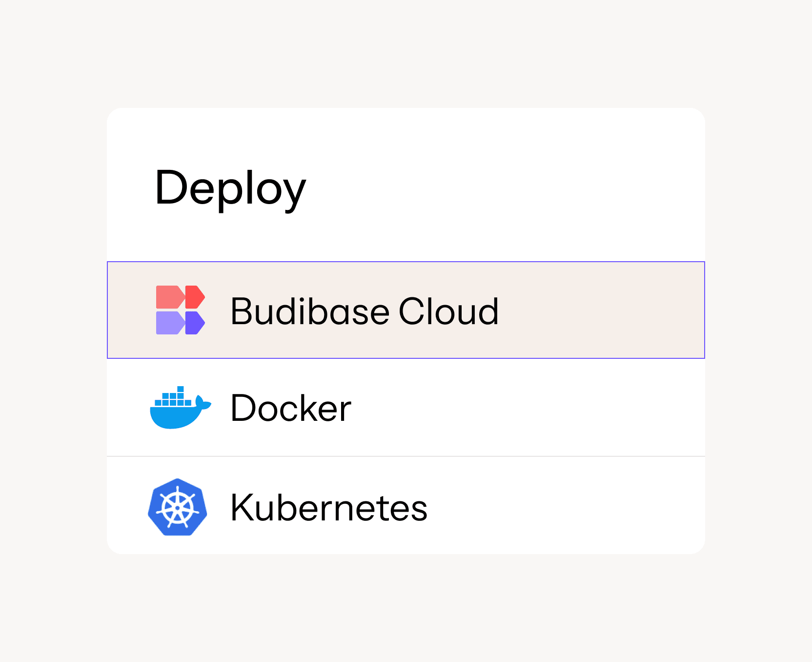Click the Budibase logo icon
The height and width of the screenshot is (662, 812).
click(x=180, y=310)
